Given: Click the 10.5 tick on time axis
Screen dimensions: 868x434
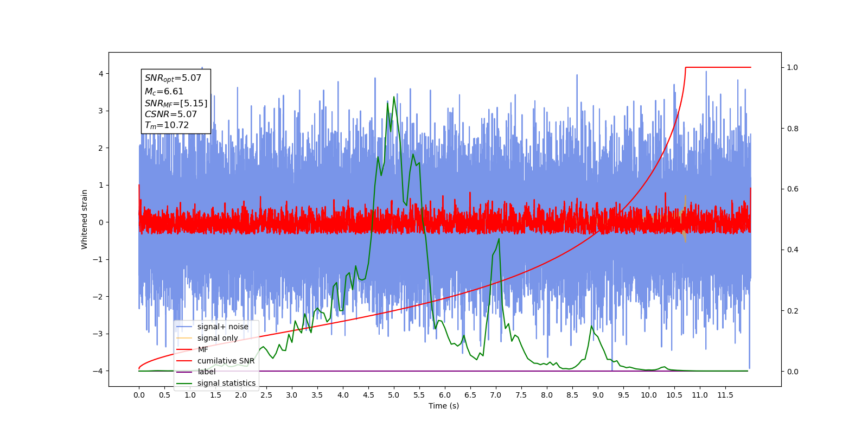Looking at the screenshot, I should coord(674,395).
